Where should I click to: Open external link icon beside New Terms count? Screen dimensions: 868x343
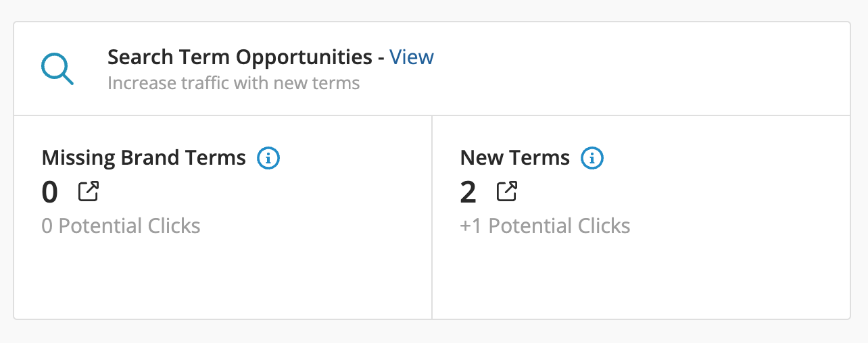pyautogui.click(x=507, y=192)
